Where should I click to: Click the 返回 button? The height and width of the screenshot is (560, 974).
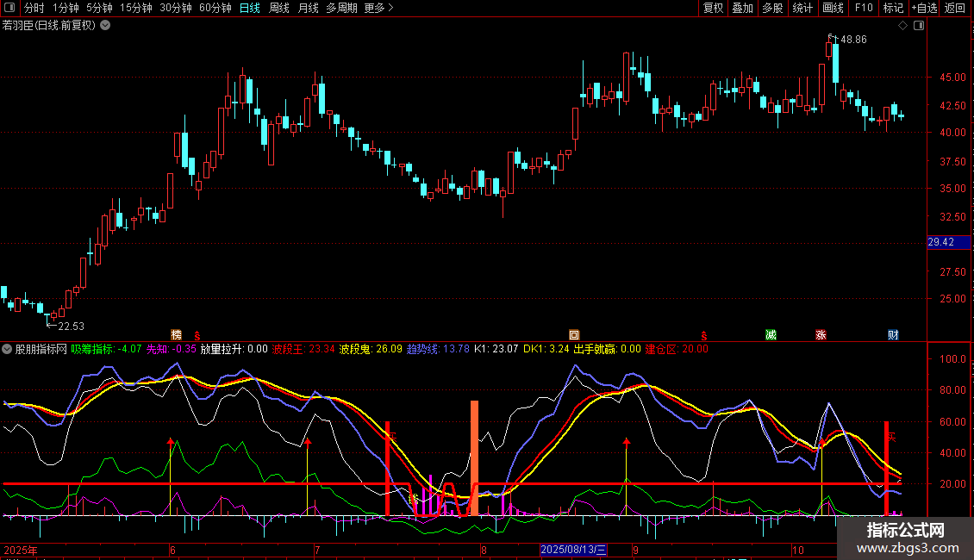click(955, 9)
